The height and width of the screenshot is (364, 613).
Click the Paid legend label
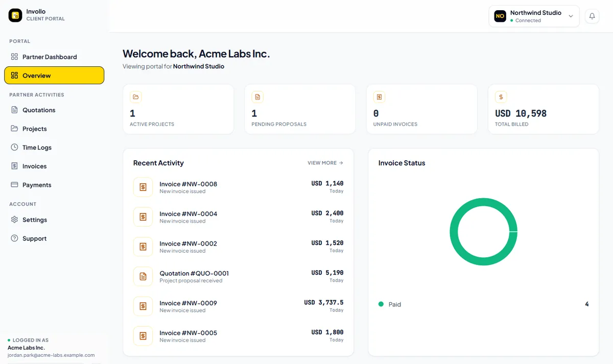395,304
